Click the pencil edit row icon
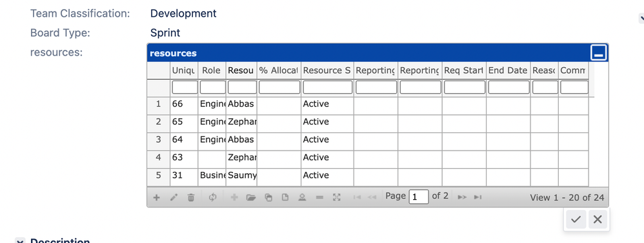The width and height of the screenshot is (644, 243). (x=174, y=197)
